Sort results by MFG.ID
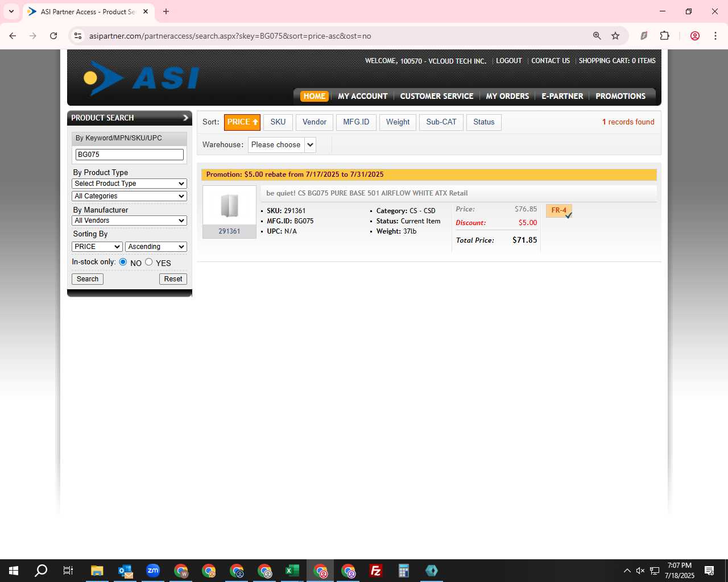 pos(356,122)
